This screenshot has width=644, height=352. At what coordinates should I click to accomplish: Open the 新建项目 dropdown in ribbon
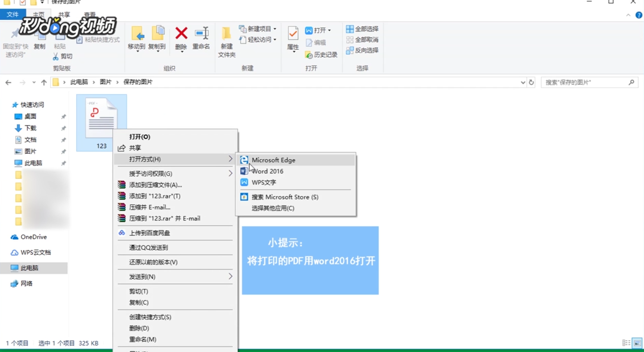pyautogui.click(x=258, y=29)
